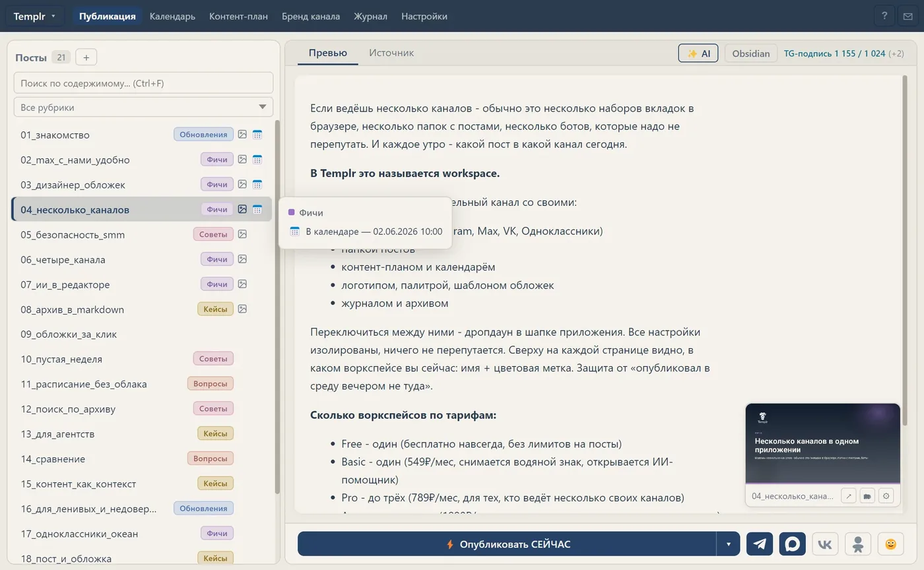The width and height of the screenshot is (924, 570).
Task: Go to the Публикация section
Action: pyautogui.click(x=108, y=16)
